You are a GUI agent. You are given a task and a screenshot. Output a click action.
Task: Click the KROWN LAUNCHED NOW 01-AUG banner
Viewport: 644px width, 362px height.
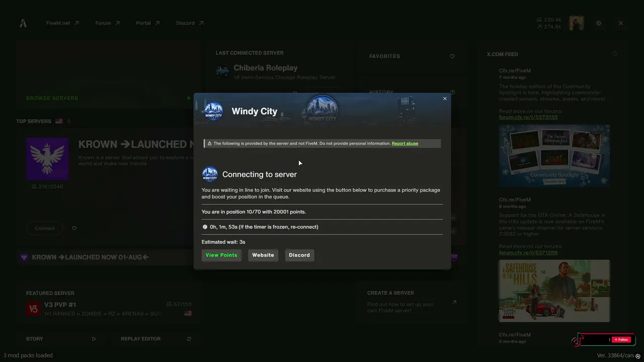[91, 257]
